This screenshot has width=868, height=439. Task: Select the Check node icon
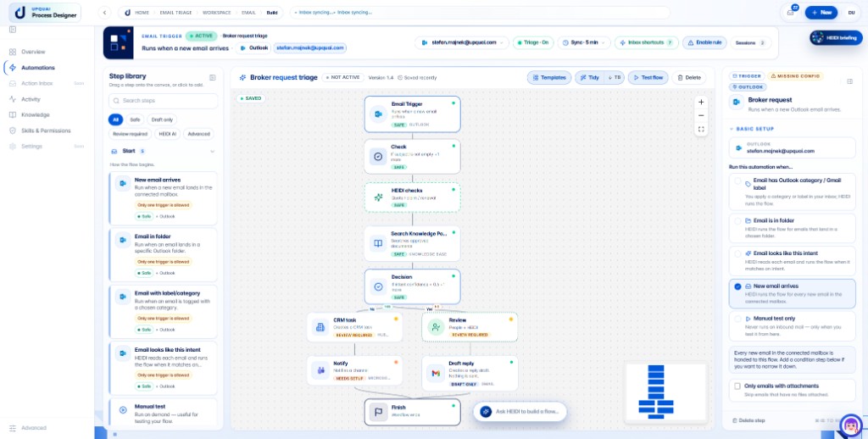[378, 157]
